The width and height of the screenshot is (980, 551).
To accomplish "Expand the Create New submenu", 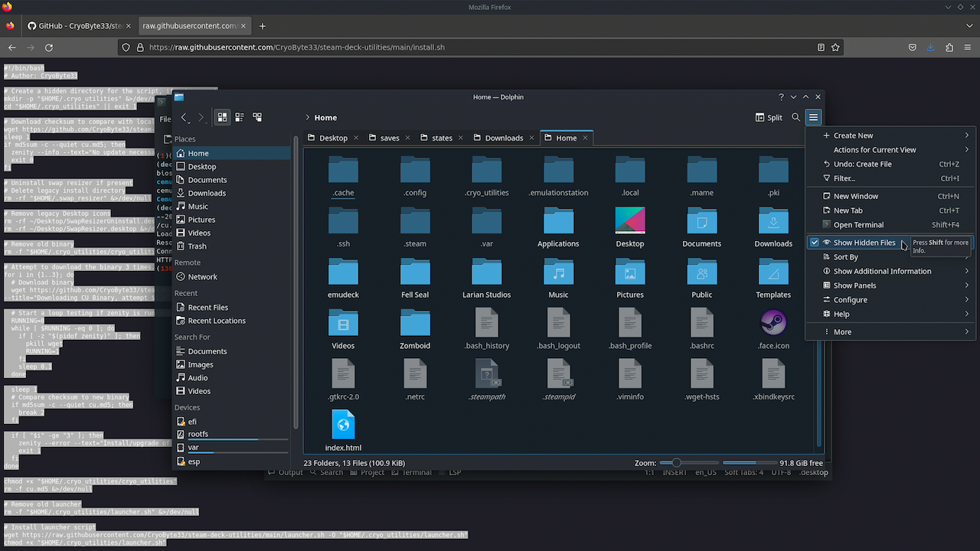I will (x=890, y=135).
